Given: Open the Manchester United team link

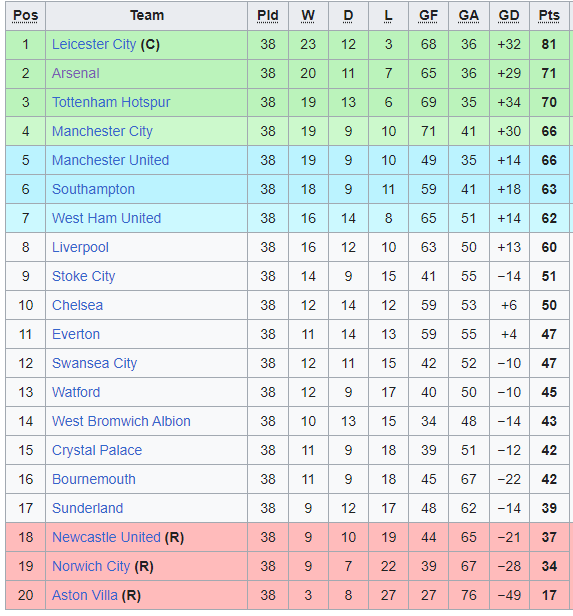Looking at the screenshot, I should (110, 160).
